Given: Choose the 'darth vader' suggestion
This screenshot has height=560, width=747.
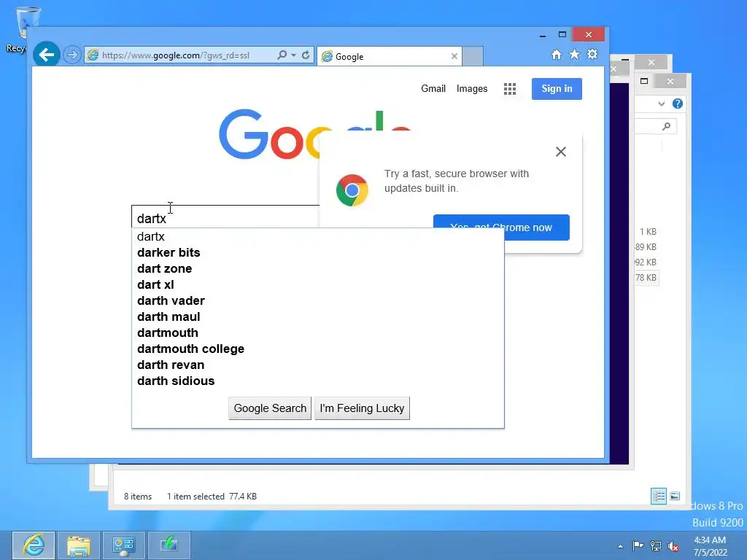Looking at the screenshot, I should (x=318, y=300).
